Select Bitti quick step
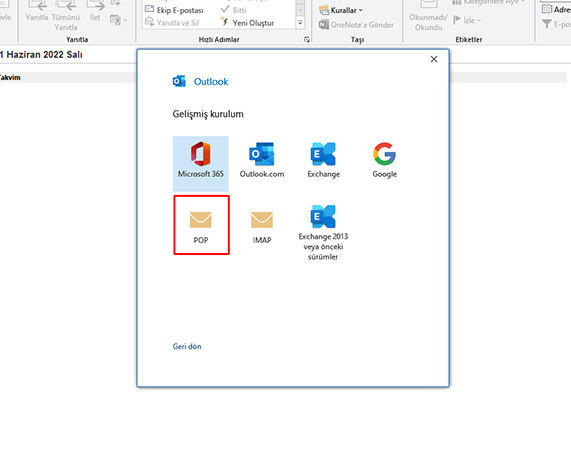This screenshot has width=571, height=462. pyautogui.click(x=234, y=10)
